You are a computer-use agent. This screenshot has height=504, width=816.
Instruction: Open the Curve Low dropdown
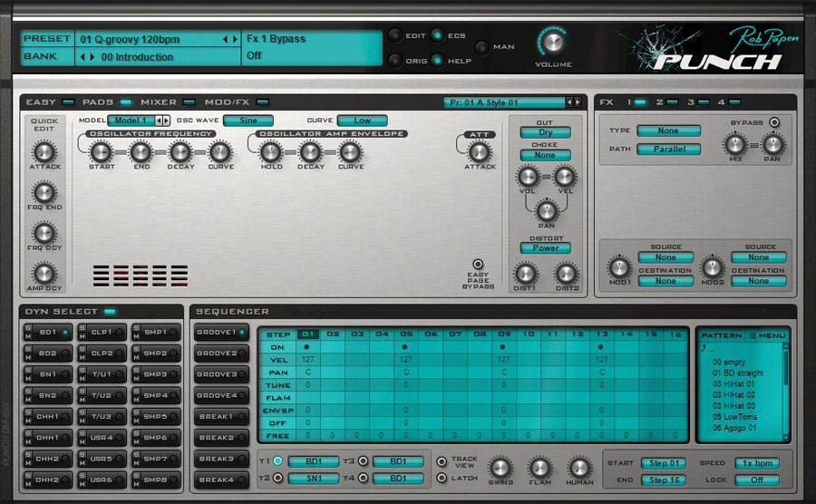362,121
